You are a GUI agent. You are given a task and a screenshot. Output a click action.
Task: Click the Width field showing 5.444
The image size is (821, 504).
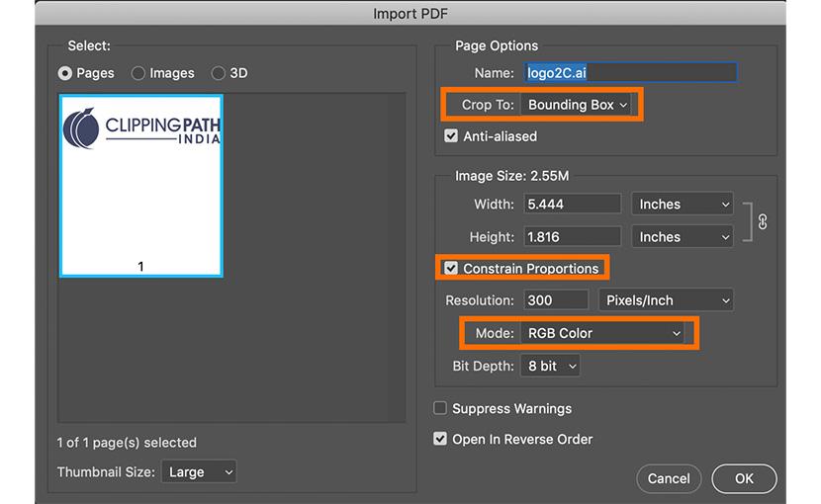573,204
